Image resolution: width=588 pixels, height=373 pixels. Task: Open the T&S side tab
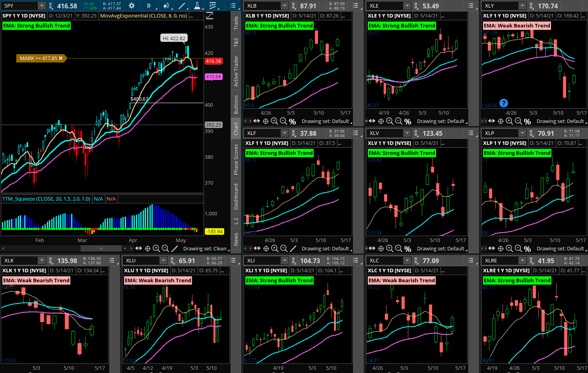point(236,42)
